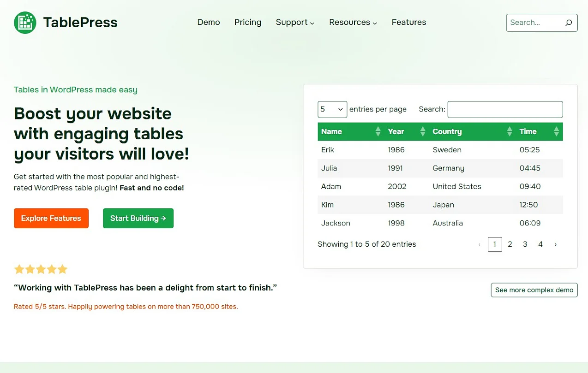Screen dimensions: 588x373
Task: Focus the header Search... field
Action: [535, 23]
